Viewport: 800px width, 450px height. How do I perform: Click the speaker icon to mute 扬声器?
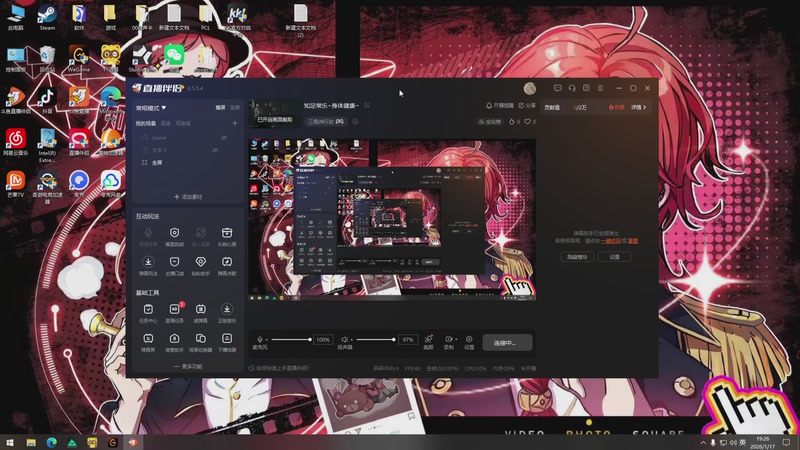pyautogui.click(x=344, y=339)
